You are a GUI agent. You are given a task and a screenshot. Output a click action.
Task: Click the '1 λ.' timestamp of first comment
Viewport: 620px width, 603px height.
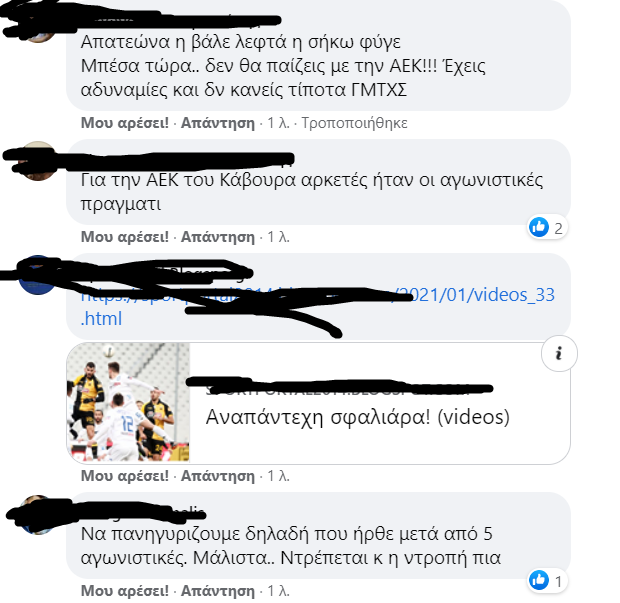(x=278, y=123)
